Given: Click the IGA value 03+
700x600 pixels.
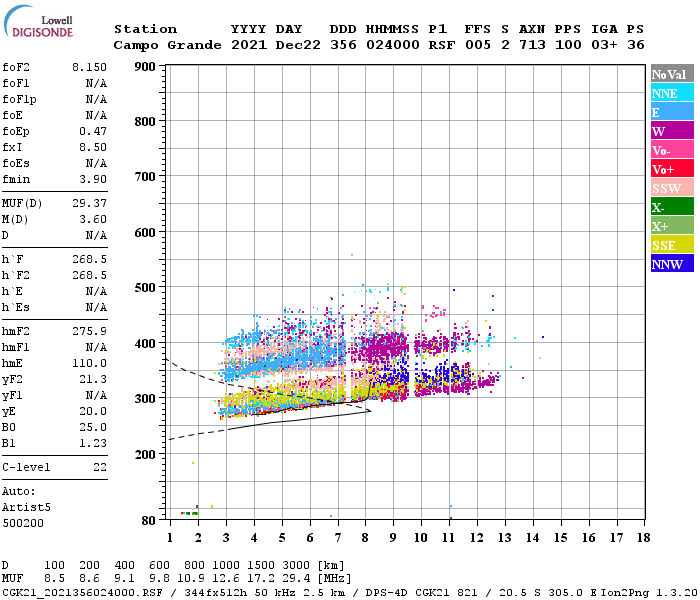Looking at the screenshot, I should (x=604, y=45).
